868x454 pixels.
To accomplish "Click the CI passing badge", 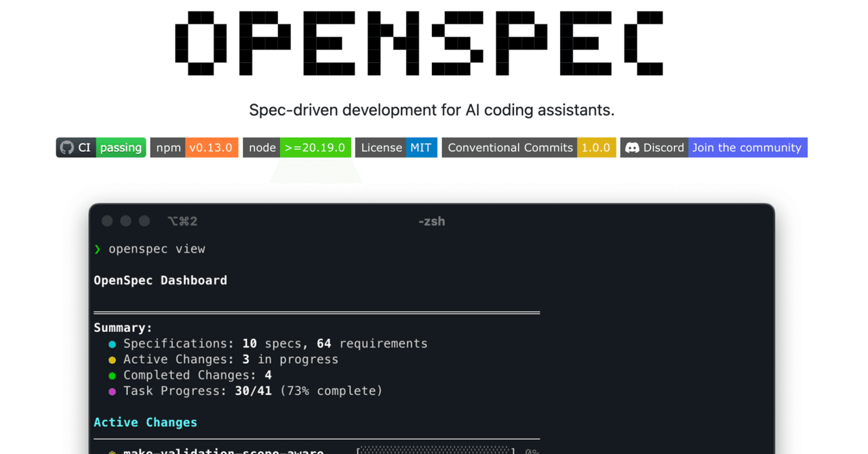I will 100,147.
